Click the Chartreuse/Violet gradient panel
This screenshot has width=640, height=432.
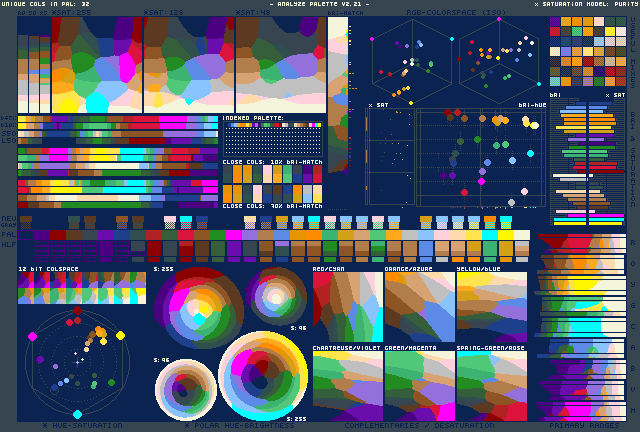tap(347, 385)
